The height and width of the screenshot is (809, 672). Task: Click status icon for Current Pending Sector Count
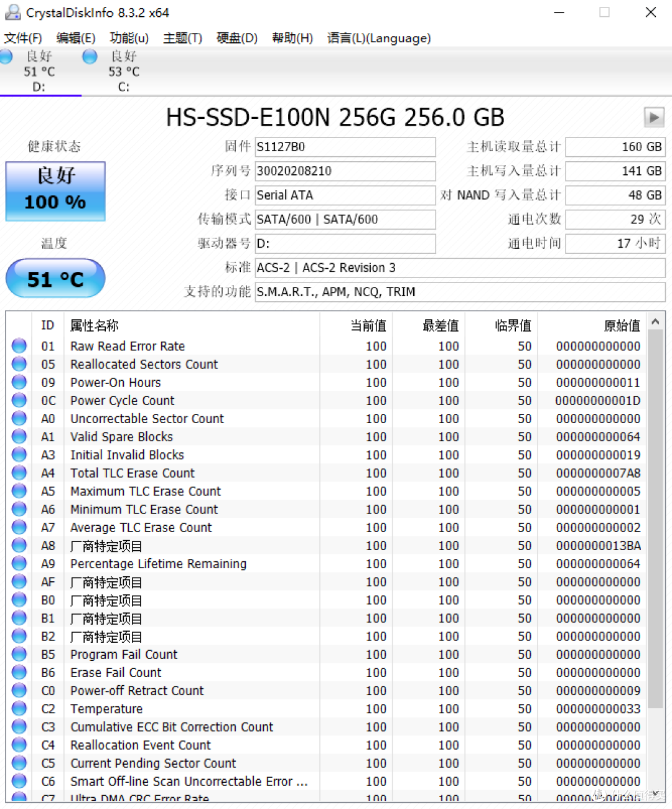click(19, 762)
